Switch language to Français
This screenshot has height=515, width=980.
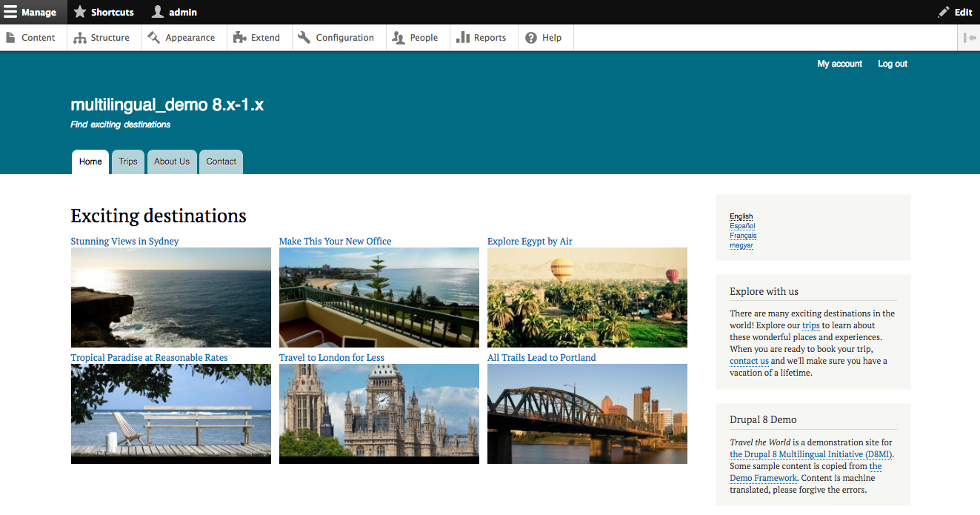tap(743, 236)
